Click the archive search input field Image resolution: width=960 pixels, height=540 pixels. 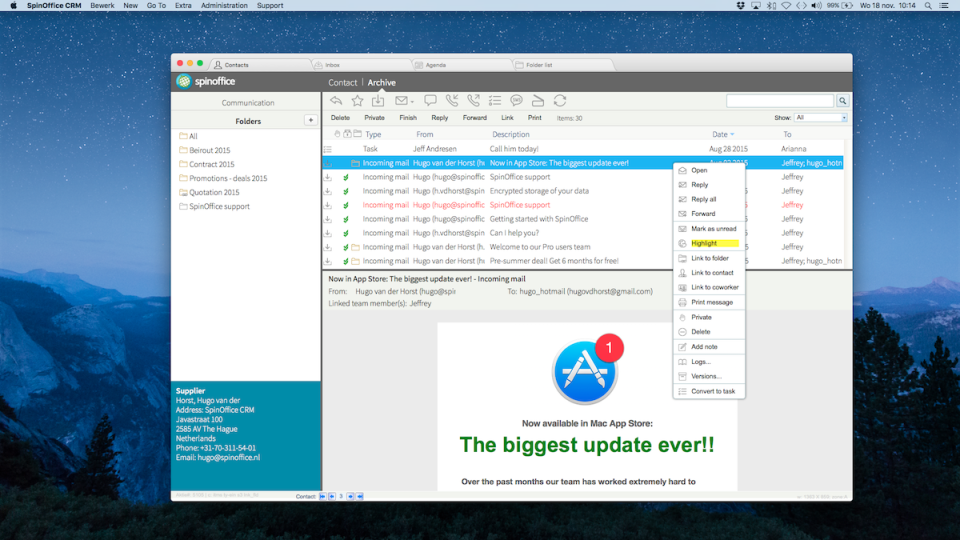click(780, 101)
